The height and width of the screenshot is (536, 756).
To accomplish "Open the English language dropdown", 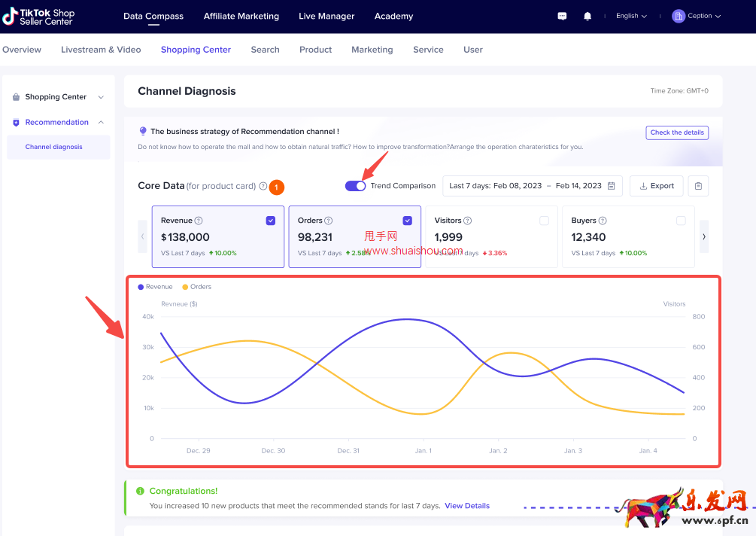I will pos(631,16).
